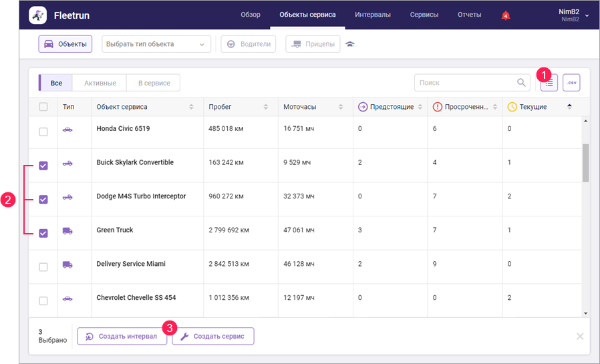This screenshot has height=364, width=600.
Task: Check the Honda Civic 6519 checkbox
Action: [43, 132]
